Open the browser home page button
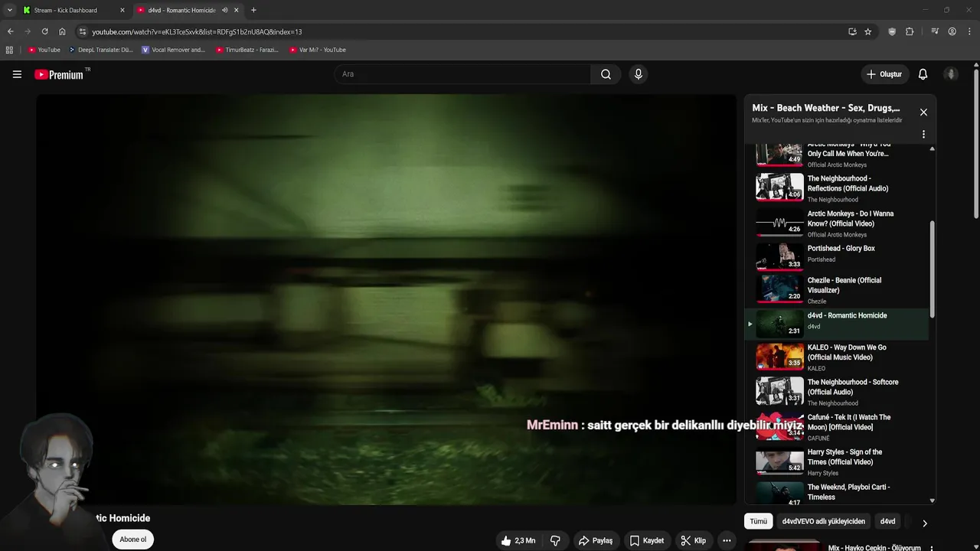 click(62, 31)
